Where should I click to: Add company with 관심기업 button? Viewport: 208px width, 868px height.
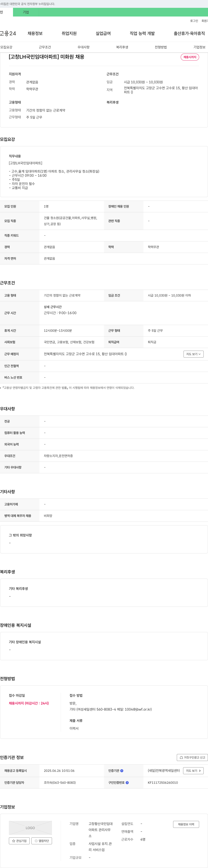coord(19,841)
